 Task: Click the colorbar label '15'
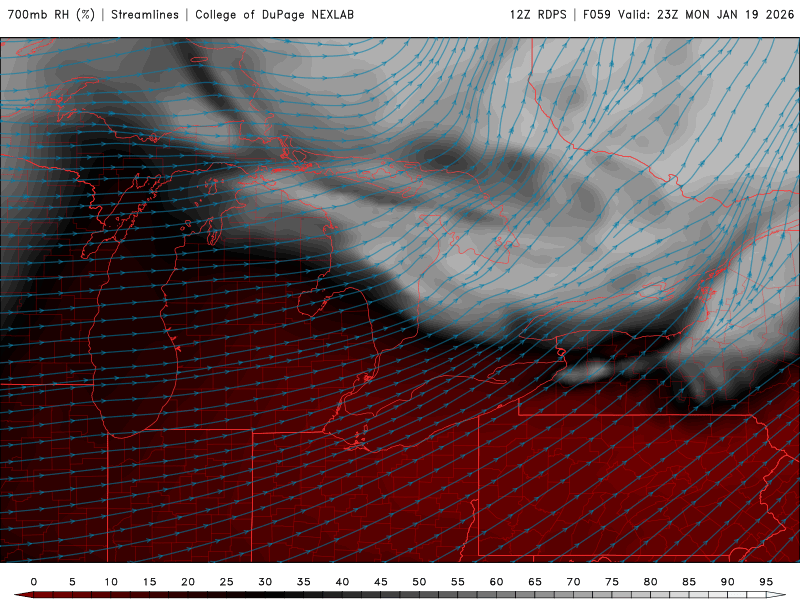tap(149, 582)
